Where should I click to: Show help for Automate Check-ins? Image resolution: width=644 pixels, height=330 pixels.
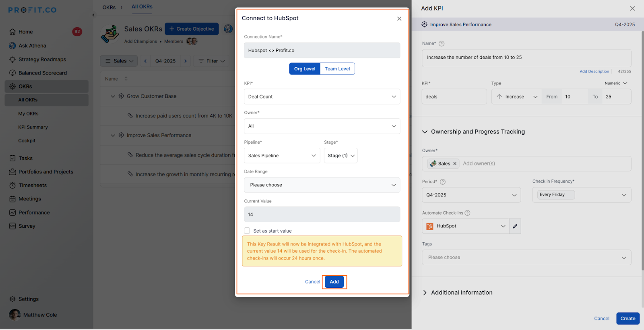[x=467, y=213]
